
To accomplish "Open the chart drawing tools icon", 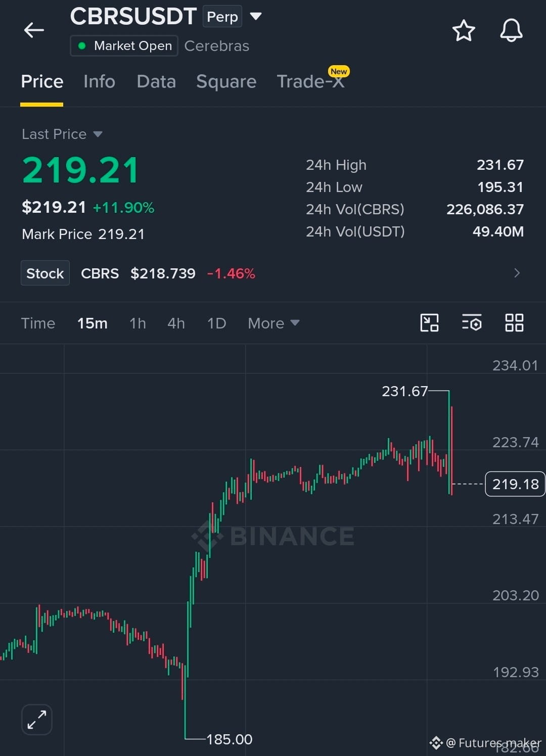I will click(x=429, y=322).
